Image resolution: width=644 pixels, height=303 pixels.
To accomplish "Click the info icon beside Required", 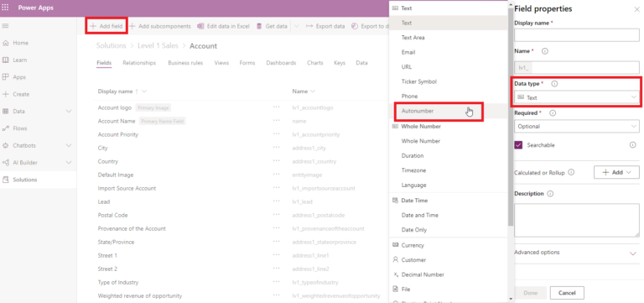I will pyautogui.click(x=553, y=112).
